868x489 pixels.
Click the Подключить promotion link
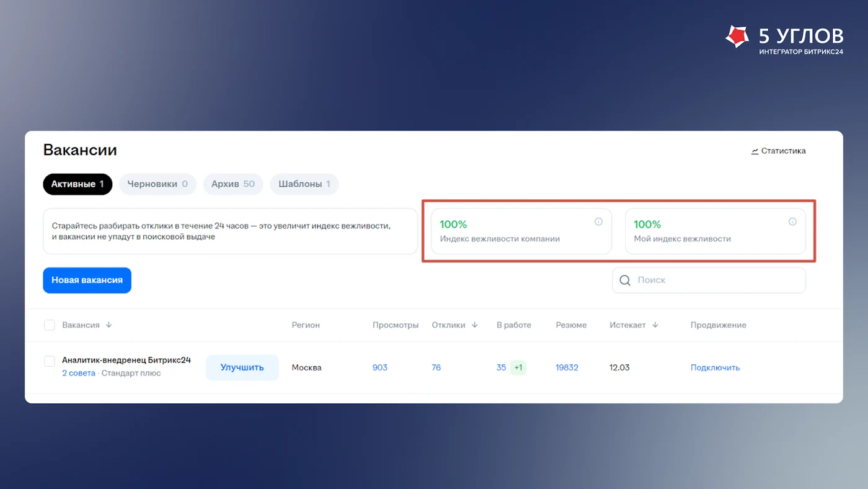[x=715, y=368]
